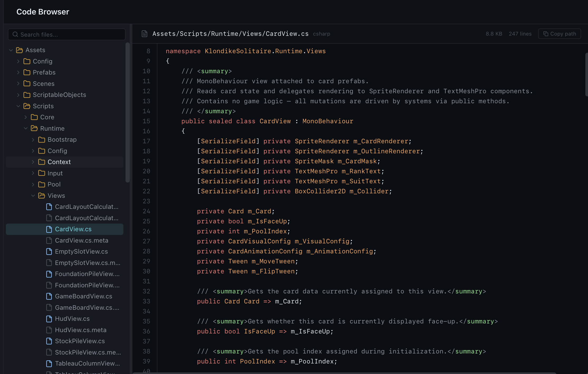
Task: Click the folder icon beside Views
Action: [41, 195]
